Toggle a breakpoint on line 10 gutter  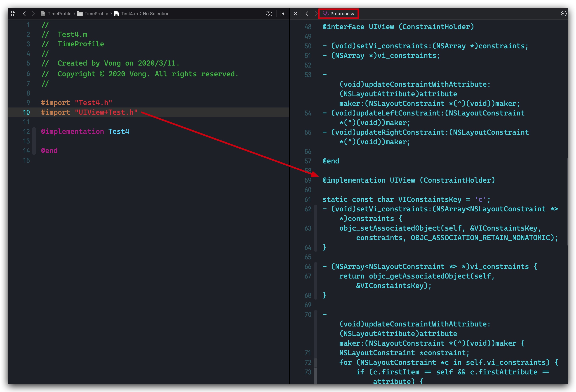tap(26, 112)
